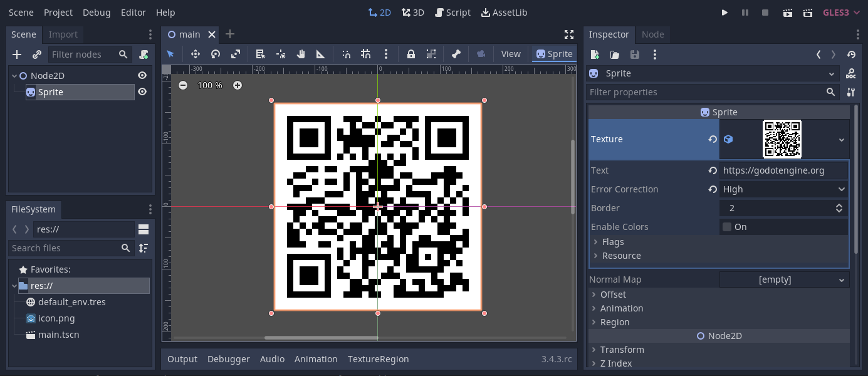This screenshot has width=868, height=376.
Task: Open the AssetLib workspace
Action: [504, 13]
